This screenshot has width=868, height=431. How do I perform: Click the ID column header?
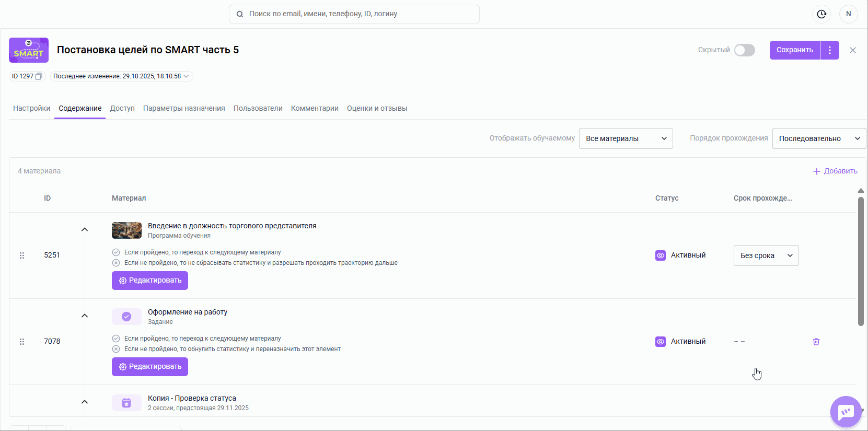47,198
